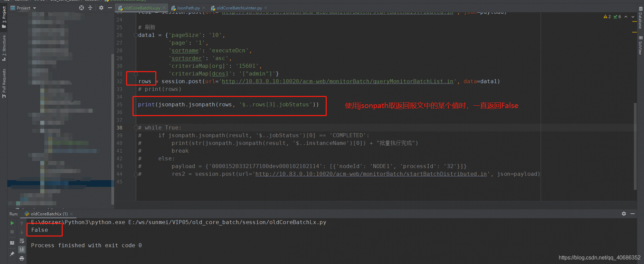The image size is (644, 264).
Task: Close the oldCoreBatchLx (1) run tab
Action: [x=71, y=214]
